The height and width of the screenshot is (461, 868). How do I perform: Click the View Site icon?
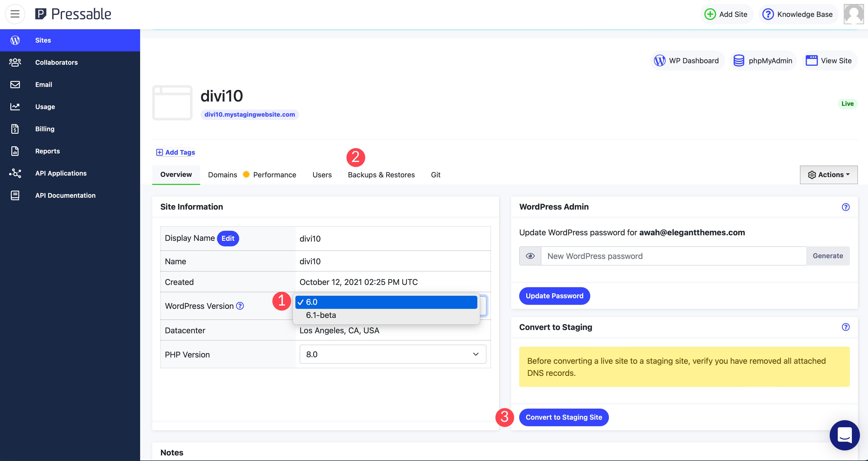pyautogui.click(x=812, y=60)
